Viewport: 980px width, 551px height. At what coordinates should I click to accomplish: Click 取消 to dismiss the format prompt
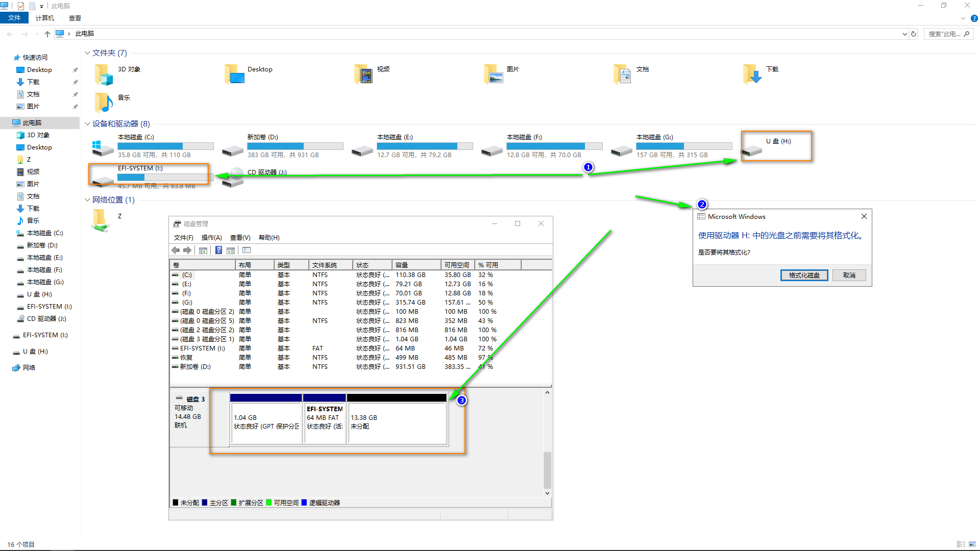click(x=849, y=275)
